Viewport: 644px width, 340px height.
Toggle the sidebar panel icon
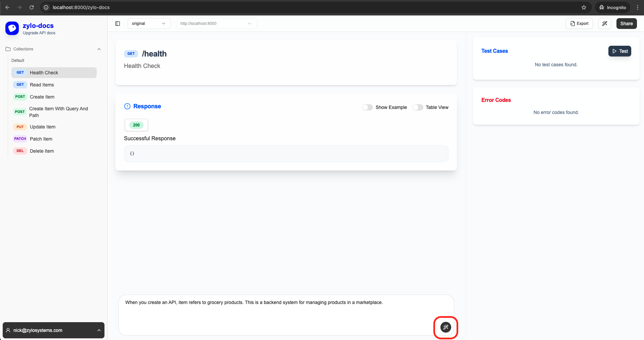118,24
